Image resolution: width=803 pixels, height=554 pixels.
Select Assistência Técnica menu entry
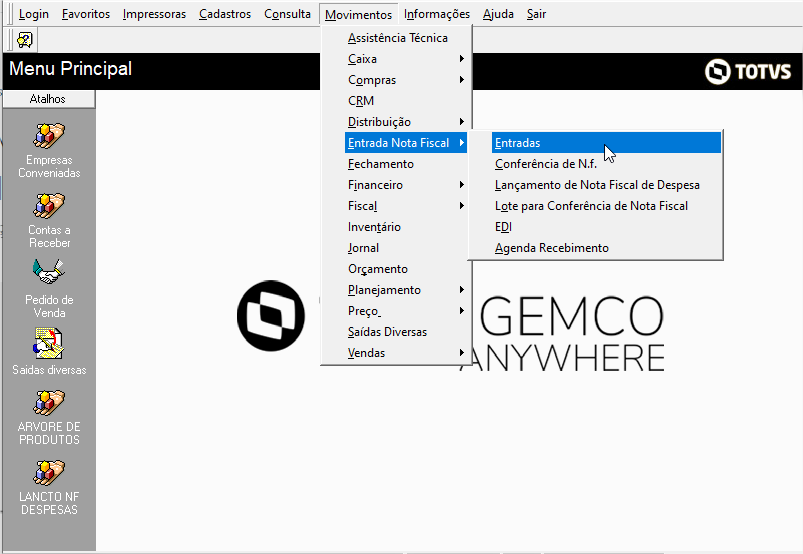tap(406, 38)
